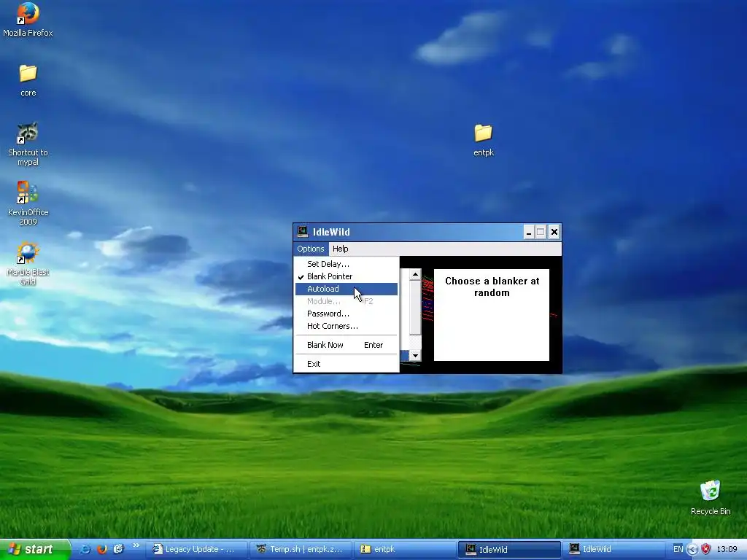Choose Password... menu entry

347,314
